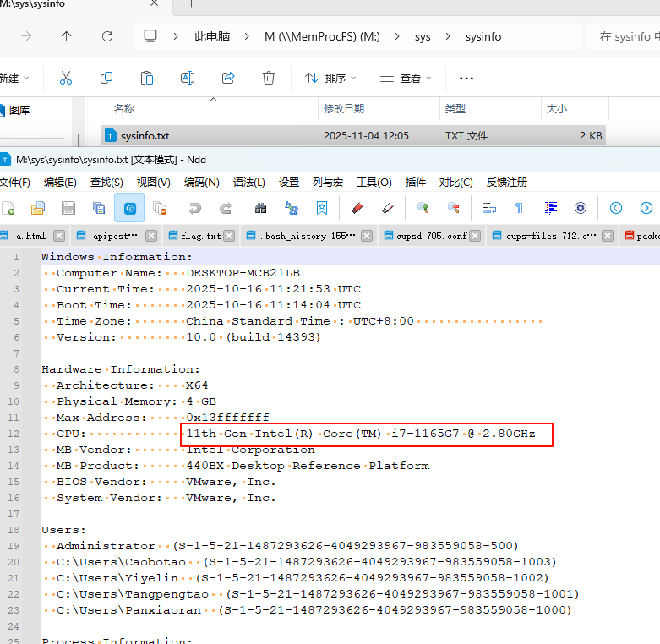Screen dimensions: 660x644
Task: Select 图库 in the Explorer sidebar
Action: 19,110
